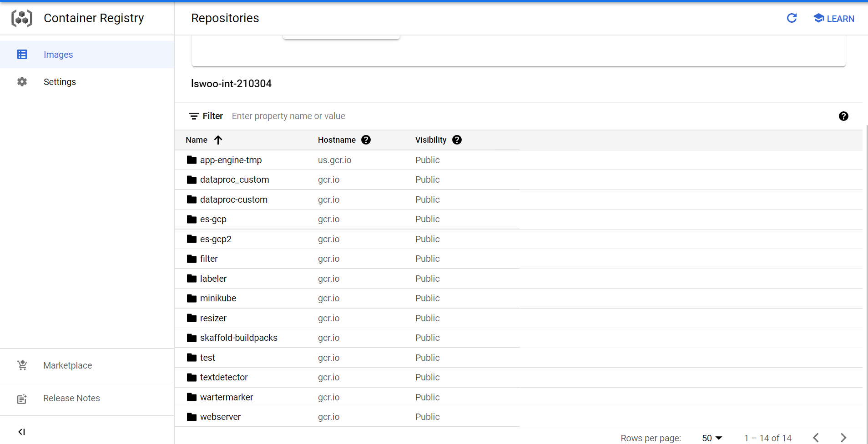This screenshot has height=444, width=868.
Task: Go to the previous page
Action: point(816,438)
